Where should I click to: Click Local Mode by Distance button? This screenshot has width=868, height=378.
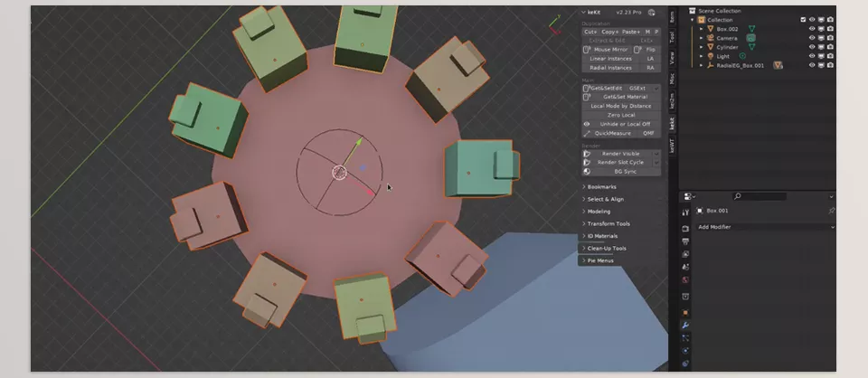pos(621,106)
